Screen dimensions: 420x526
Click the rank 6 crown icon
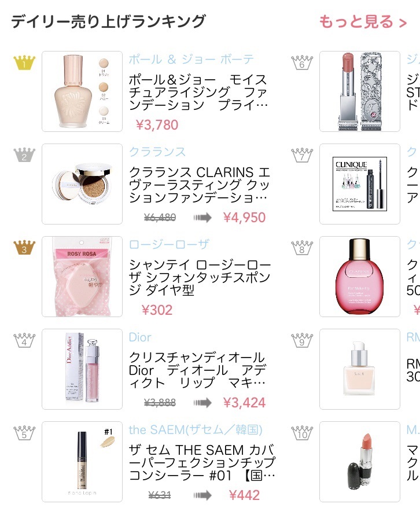tap(302, 62)
